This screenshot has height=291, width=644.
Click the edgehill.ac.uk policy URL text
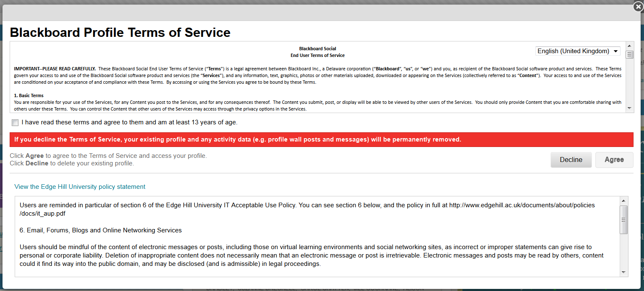[522, 205]
